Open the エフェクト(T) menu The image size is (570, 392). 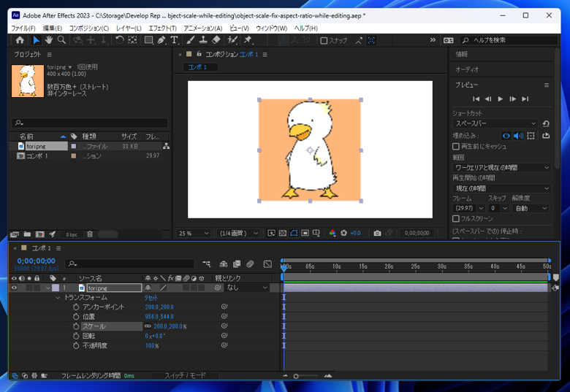162,28
